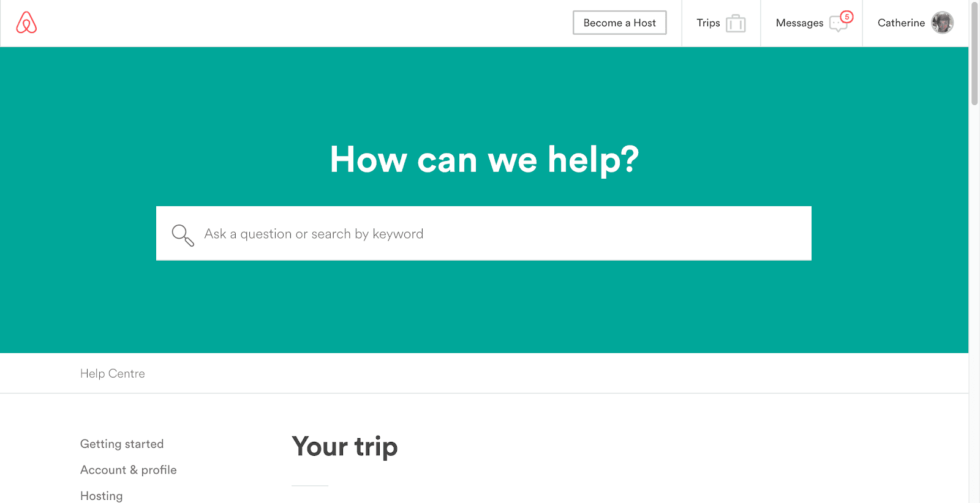The height and width of the screenshot is (503, 980).
Task: Click the Airbnb logo to return home
Action: (x=26, y=23)
